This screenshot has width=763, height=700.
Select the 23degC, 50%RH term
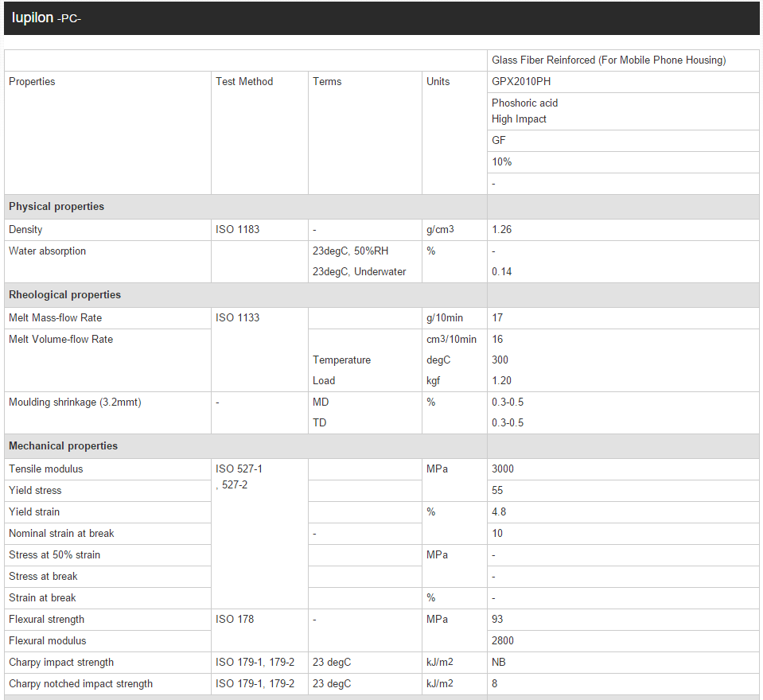point(350,251)
